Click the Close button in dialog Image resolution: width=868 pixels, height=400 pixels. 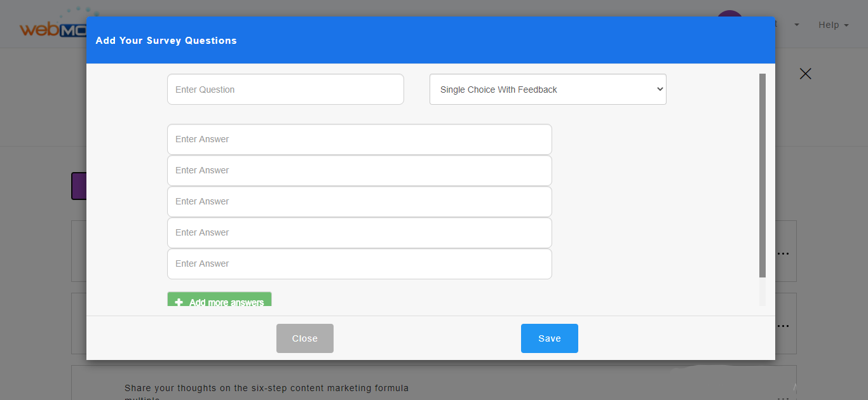coord(305,338)
